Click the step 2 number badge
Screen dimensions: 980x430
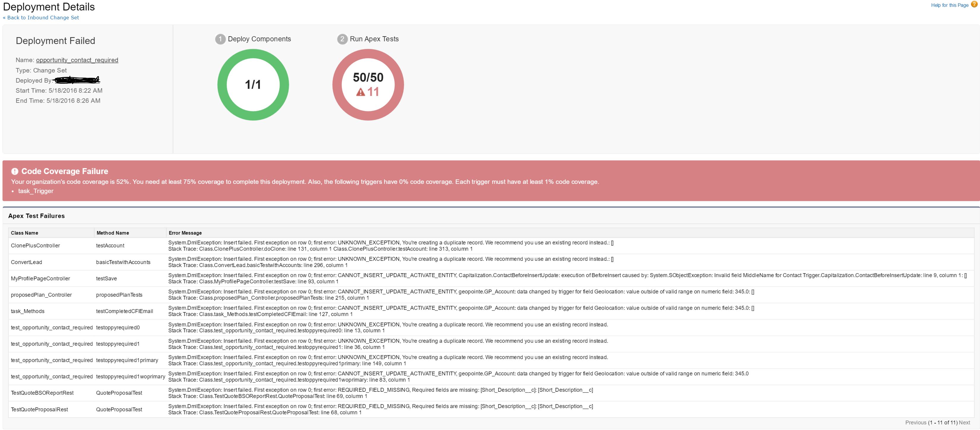tap(342, 39)
